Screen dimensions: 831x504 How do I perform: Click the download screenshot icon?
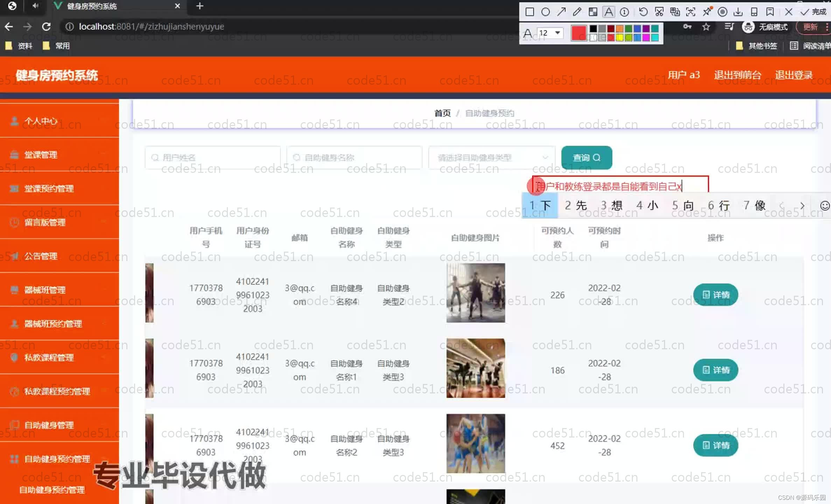pos(739,12)
